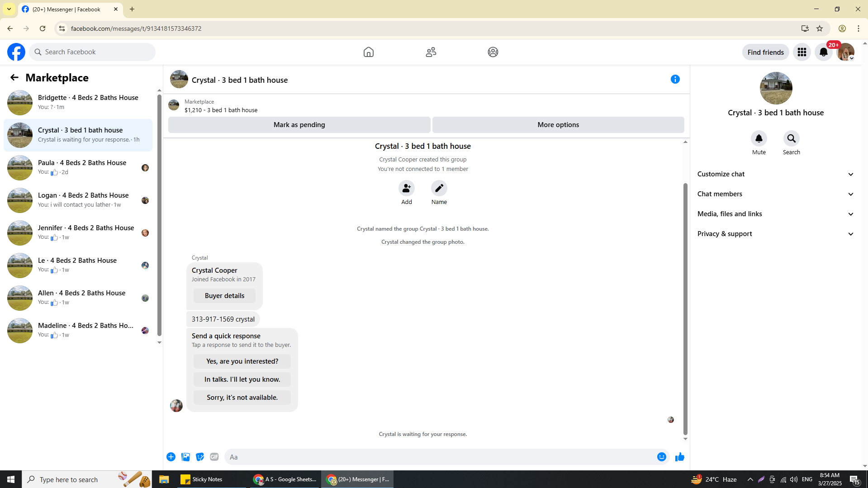This screenshot has height=488, width=868.
Task: Open the Facebook menu grid icon
Action: tap(802, 52)
